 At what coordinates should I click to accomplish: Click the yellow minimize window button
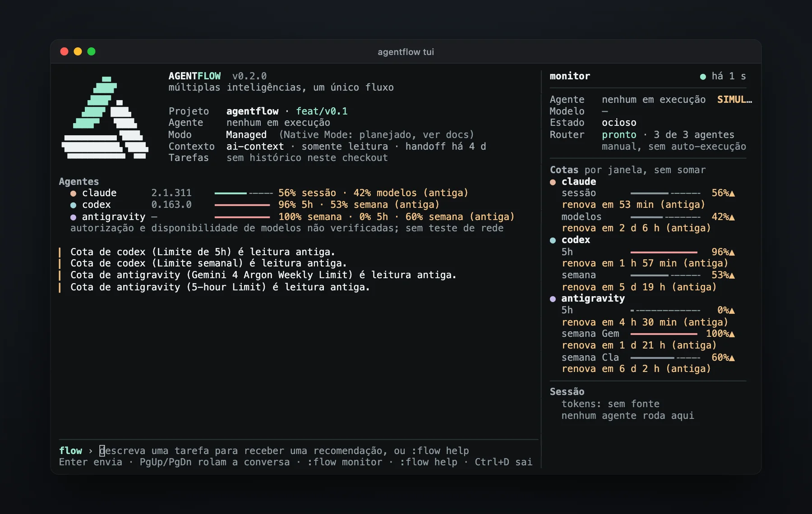click(x=78, y=51)
